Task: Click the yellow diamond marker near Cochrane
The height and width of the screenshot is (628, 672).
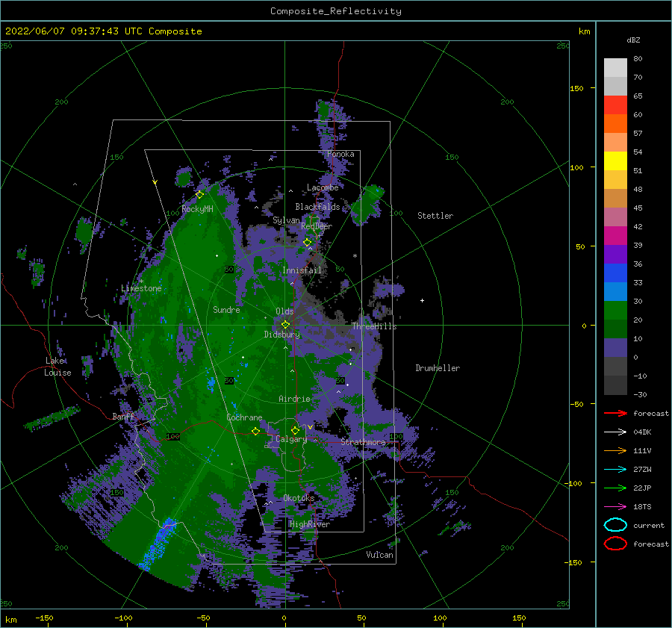Action: pyautogui.click(x=256, y=431)
